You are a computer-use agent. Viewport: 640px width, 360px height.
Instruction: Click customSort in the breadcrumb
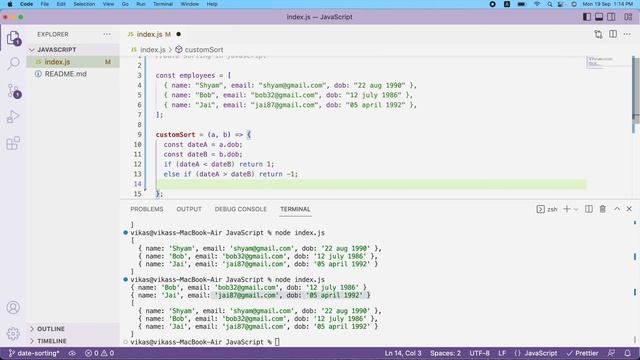click(204, 50)
